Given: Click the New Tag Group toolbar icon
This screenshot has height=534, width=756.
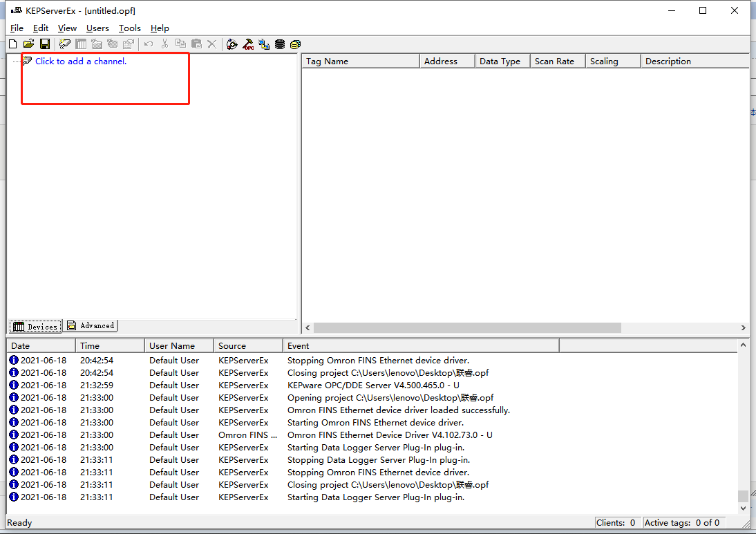Looking at the screenshot, I should [x=97, y=44].
